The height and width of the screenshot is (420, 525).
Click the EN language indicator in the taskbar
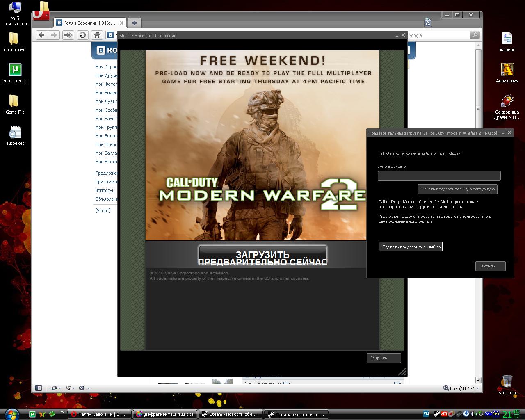(x=426, y=414)
